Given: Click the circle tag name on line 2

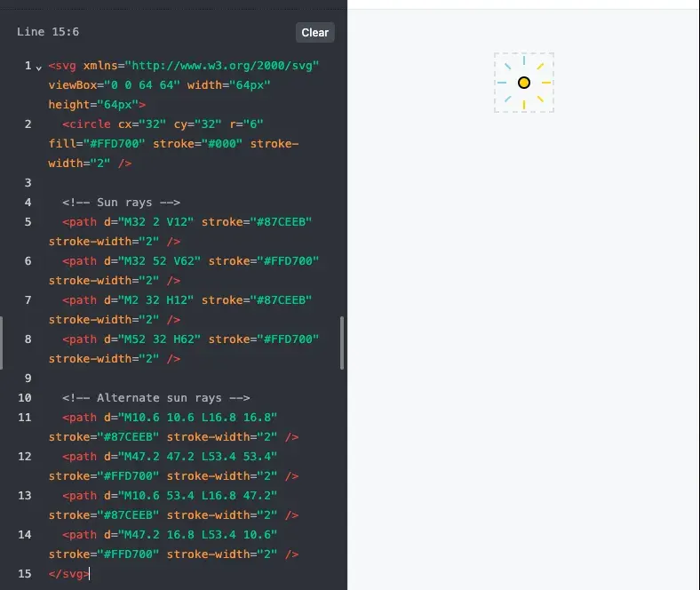Looking at the screenshot, I should [91, 124].
